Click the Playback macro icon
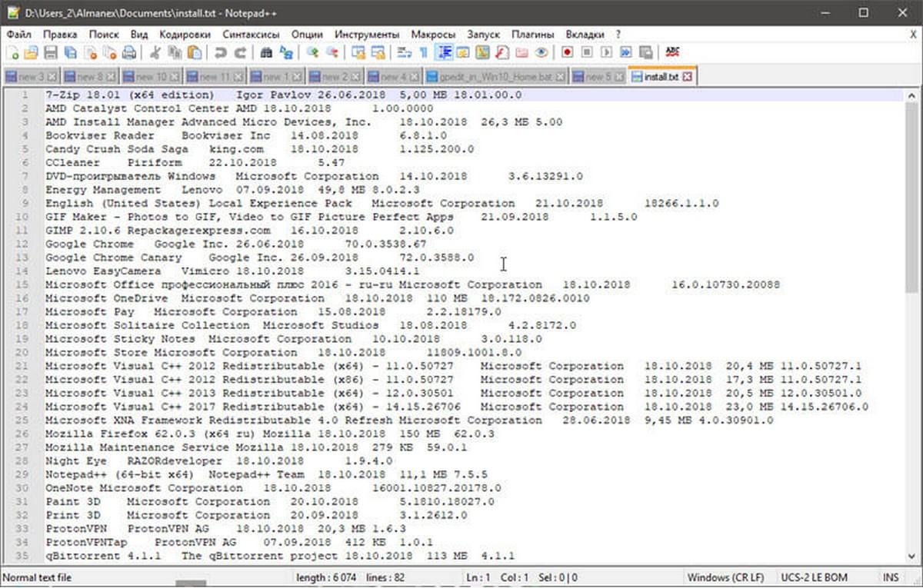 tap(607, 52)
